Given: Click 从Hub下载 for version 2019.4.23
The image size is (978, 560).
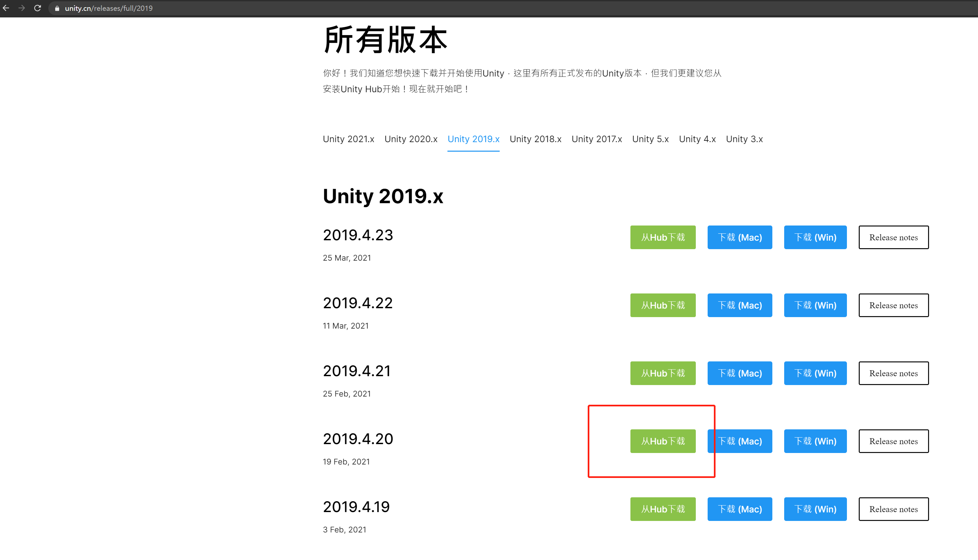Looking at the screenshot, I should [662, 237].
